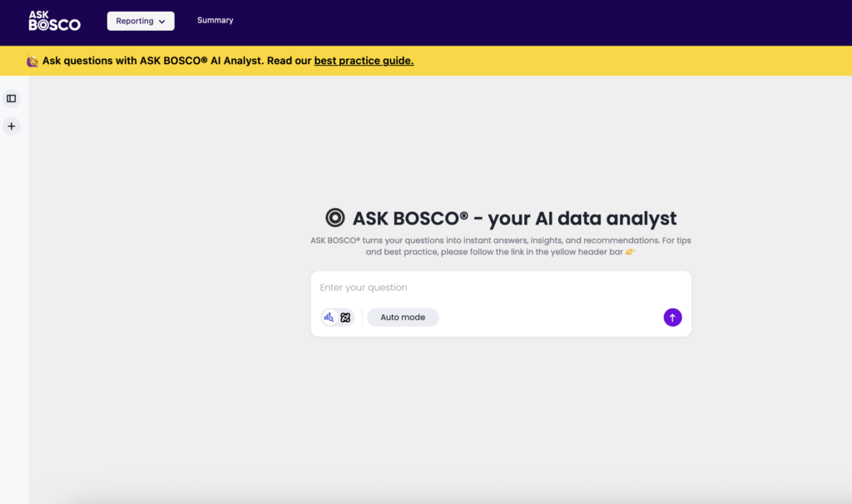The height and width of the screenshot is (504, 852).
Task: Click the raising-hand emoji in yellow banner
Action: 32,61
